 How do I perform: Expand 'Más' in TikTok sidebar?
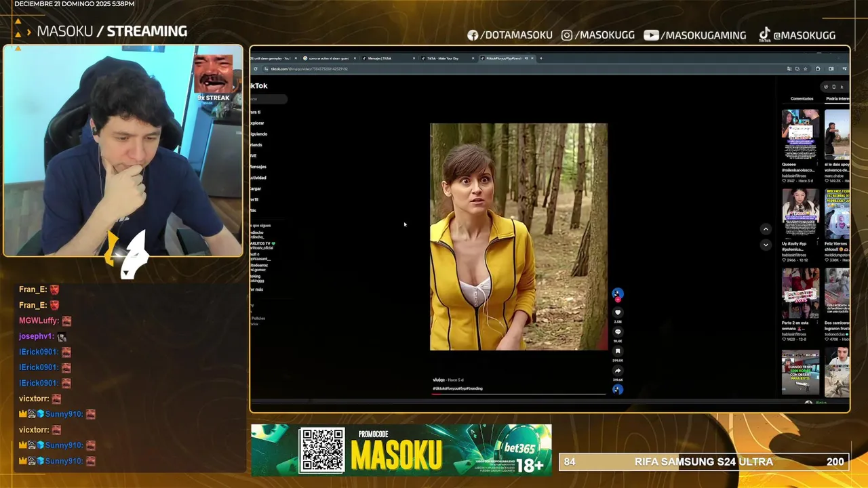[x=253, y=210]
